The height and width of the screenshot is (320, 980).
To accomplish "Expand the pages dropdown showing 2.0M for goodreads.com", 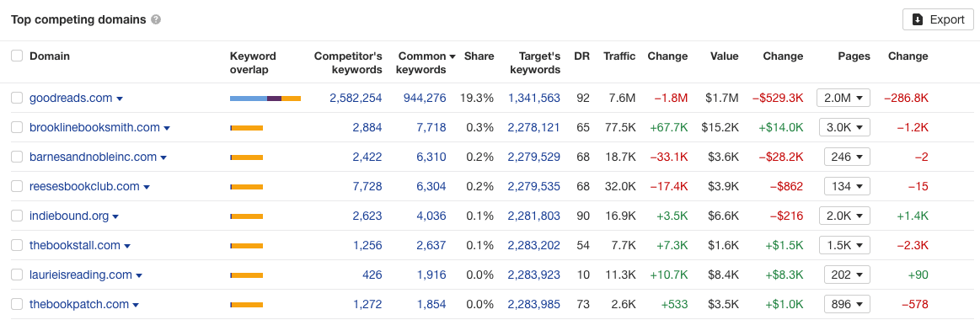I will [x=843, y=99].
